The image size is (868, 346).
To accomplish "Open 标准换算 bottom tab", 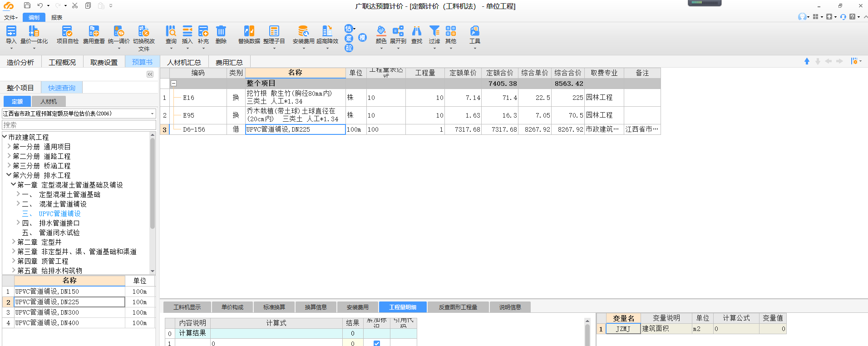I will pos(274,307).
